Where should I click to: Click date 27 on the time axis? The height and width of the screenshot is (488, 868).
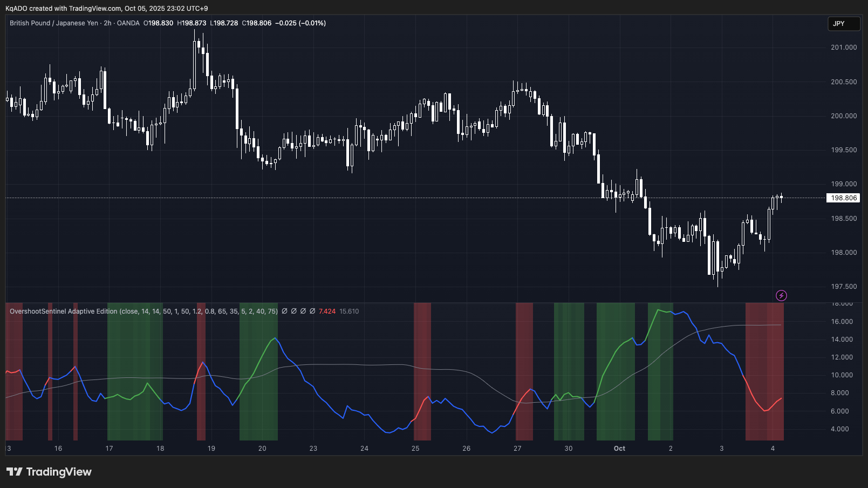point(517,449)
